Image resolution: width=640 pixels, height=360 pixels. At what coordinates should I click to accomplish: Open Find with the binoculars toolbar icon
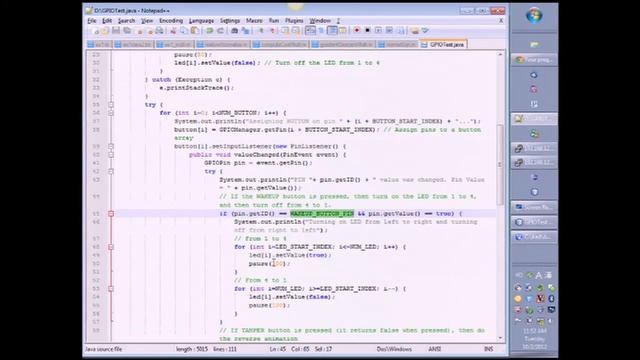tap(234, 31)
